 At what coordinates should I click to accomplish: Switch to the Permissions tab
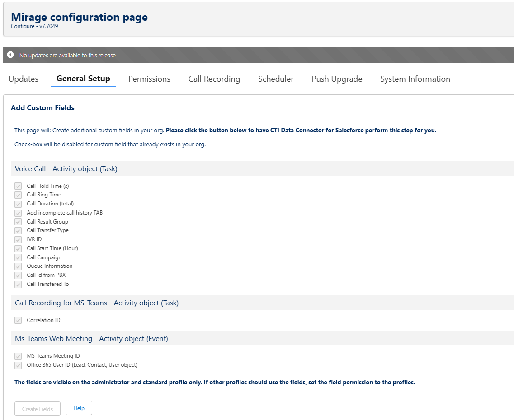[x=149, y=79]
